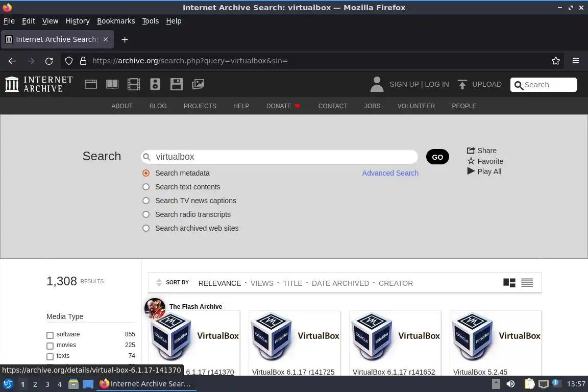588x392 pixels.
Task: Click the Share icon link
Action: (x=481, y=151)
